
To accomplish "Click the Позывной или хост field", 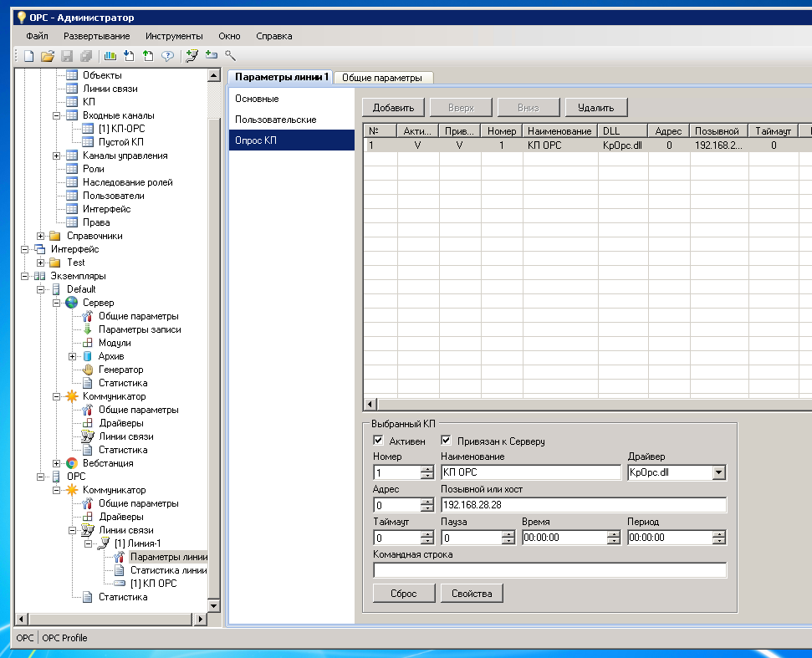I will coord(584,505).
